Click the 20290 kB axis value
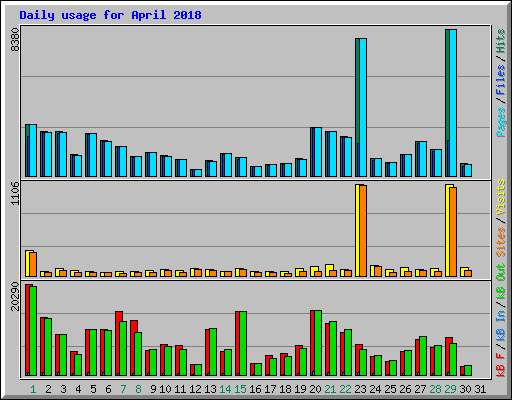Viewport: 512px width, 400px height. pyautogui.click(x=15, y=296)
